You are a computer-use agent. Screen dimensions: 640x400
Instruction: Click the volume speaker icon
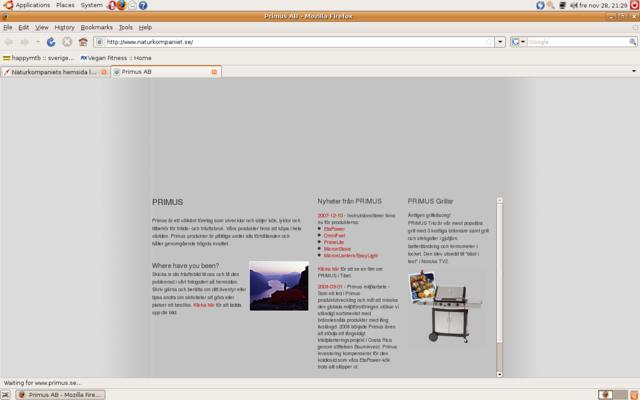tap(574, 5)
